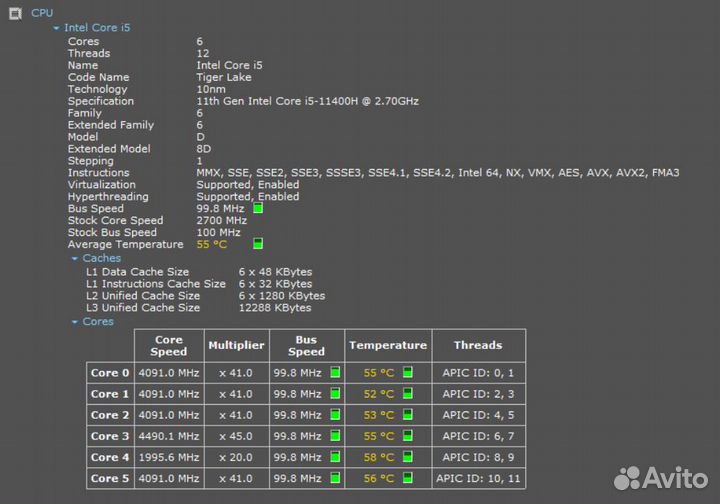Click the Multiplier column header
The image size is (720, 504).
236,345
